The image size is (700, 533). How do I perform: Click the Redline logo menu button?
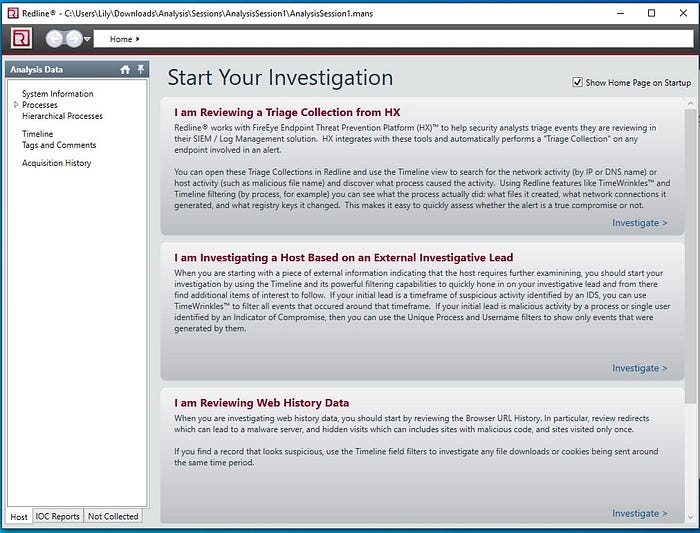point(21,38)
